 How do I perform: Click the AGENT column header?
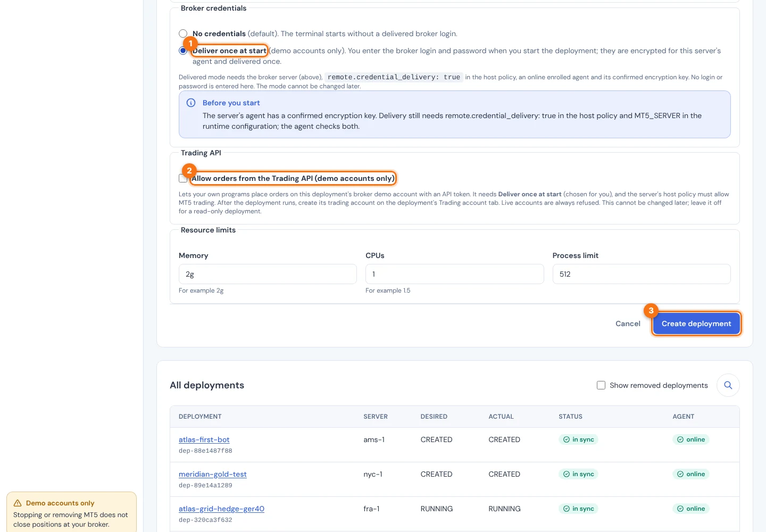point(684,417)
